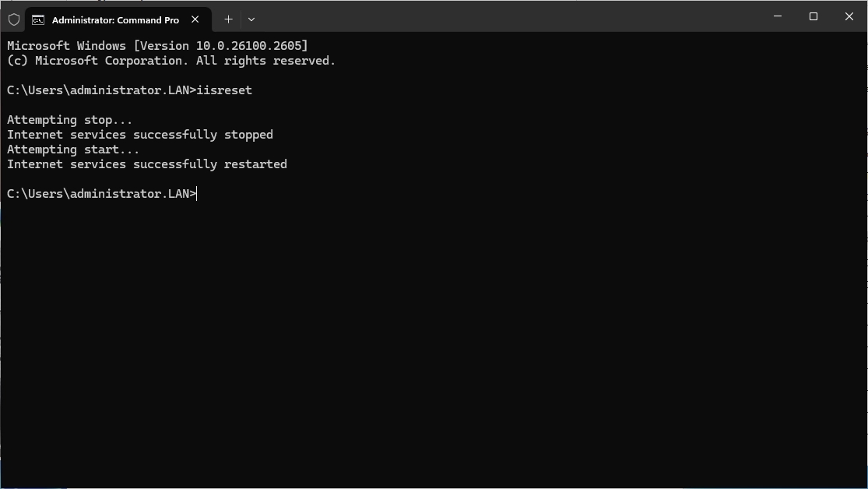Image resolution: width=868 pixels, height=489 pixels.
Task: Click the prompt path before iisreset
Action: pos(100,90)
